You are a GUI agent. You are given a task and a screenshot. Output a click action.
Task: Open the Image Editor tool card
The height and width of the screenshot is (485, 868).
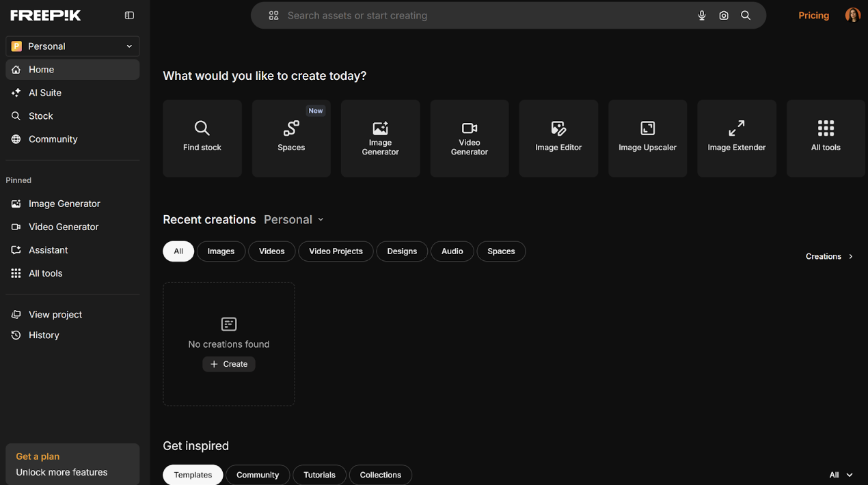pyautogui.click(x=558, y=138)
